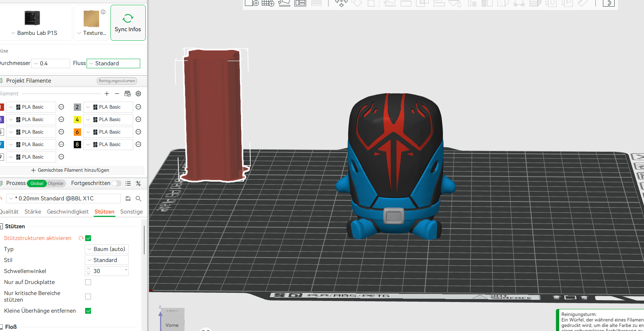Save the process preset with disk icon
The height and width of the screenshot is (331, 644).
click(128, 199)
